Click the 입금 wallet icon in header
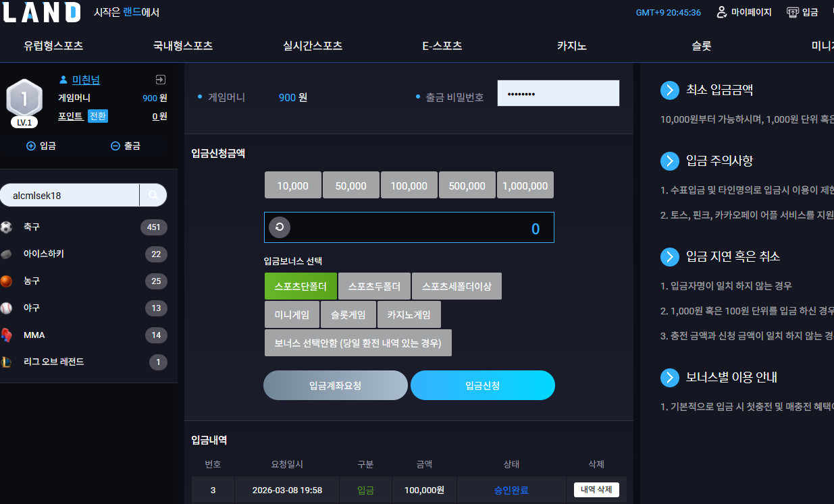The width and height of the screenshot is (834, 504). pyautogui.click(x=793, y=12)
